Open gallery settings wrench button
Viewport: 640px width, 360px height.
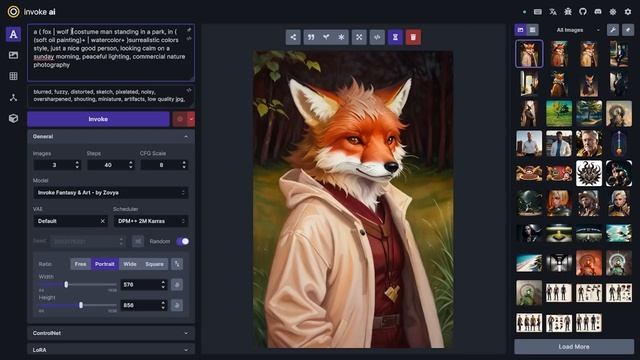pyautogui.click(x=613, y=30)
